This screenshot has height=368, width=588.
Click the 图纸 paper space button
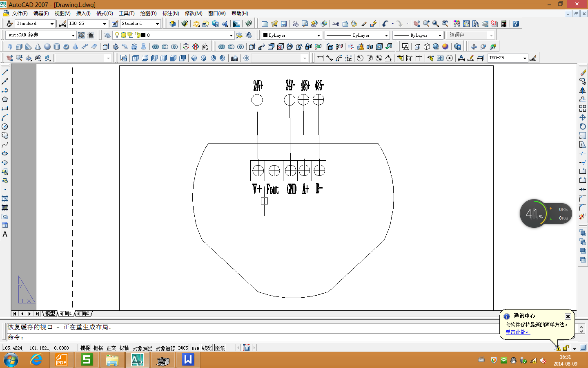click(x=220, y=348)
